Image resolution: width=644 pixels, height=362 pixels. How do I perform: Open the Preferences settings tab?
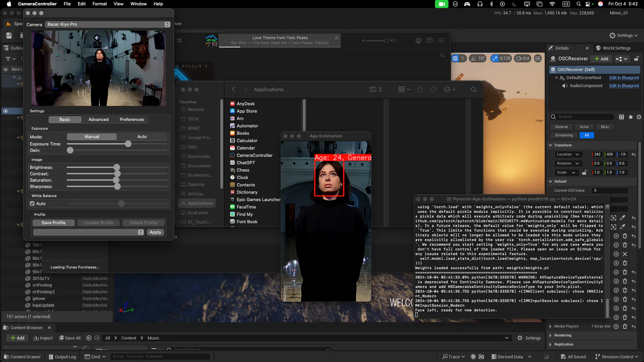[132, 119]
